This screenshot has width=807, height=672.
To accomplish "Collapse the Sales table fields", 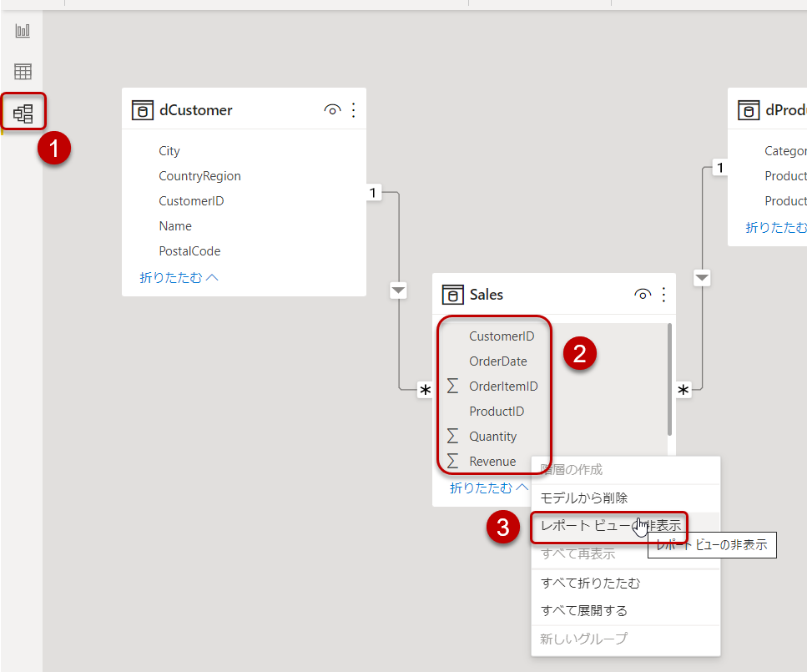I will point(488,488).
